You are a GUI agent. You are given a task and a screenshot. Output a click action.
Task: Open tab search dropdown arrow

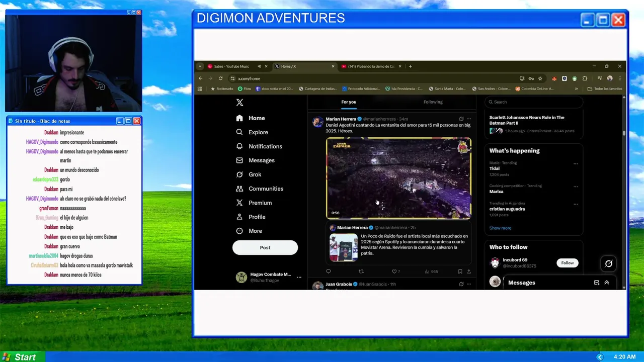point(200,66)
